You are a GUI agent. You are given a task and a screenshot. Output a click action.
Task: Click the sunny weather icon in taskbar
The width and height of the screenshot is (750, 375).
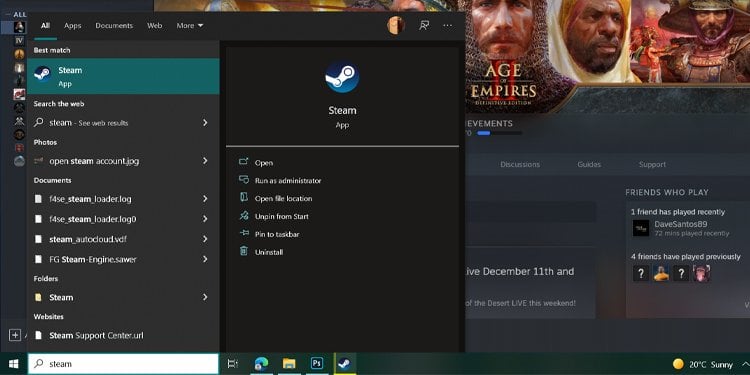678,364
